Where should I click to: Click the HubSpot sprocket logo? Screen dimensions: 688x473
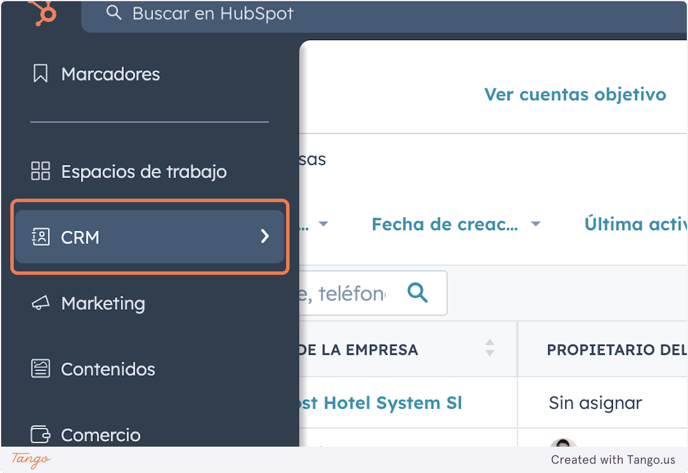[x=43, y=12]
